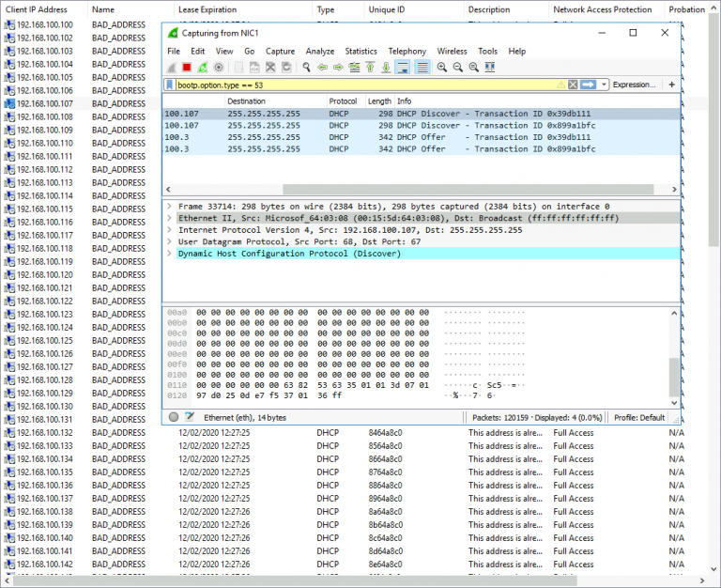This screenshot has width=721, height=588.
Task: Click the open capture file icon
Action: pyautogui.click(x=238, y=68)
